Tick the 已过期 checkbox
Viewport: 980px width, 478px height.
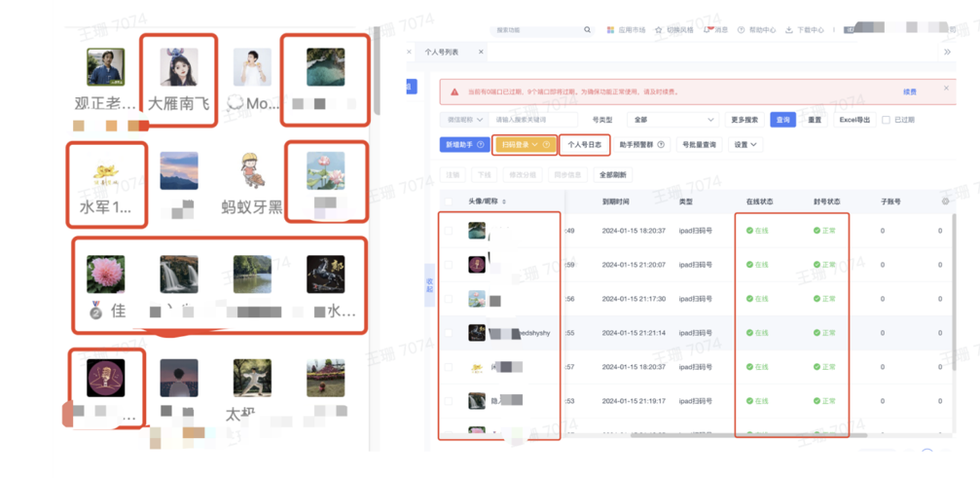click(886, 120)
